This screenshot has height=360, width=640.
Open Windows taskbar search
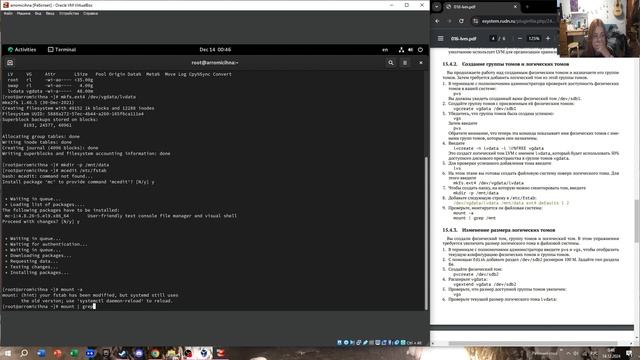24,353
